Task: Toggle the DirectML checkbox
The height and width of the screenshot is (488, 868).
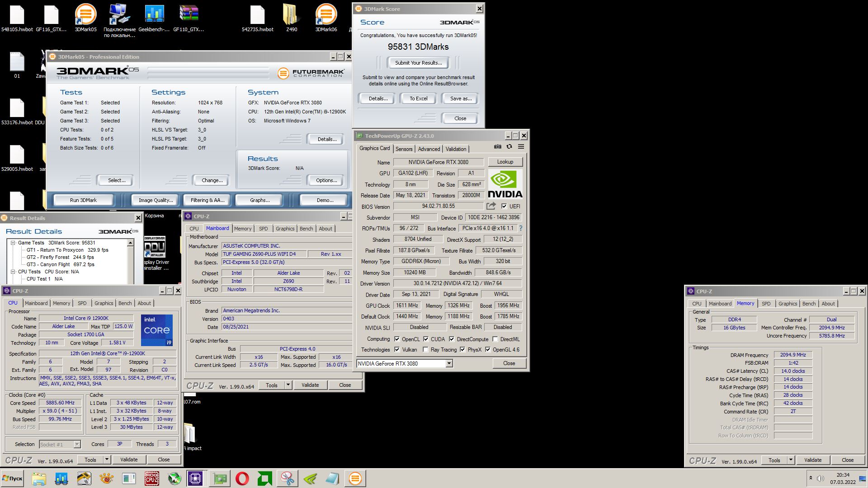Action: pos(495,339)
